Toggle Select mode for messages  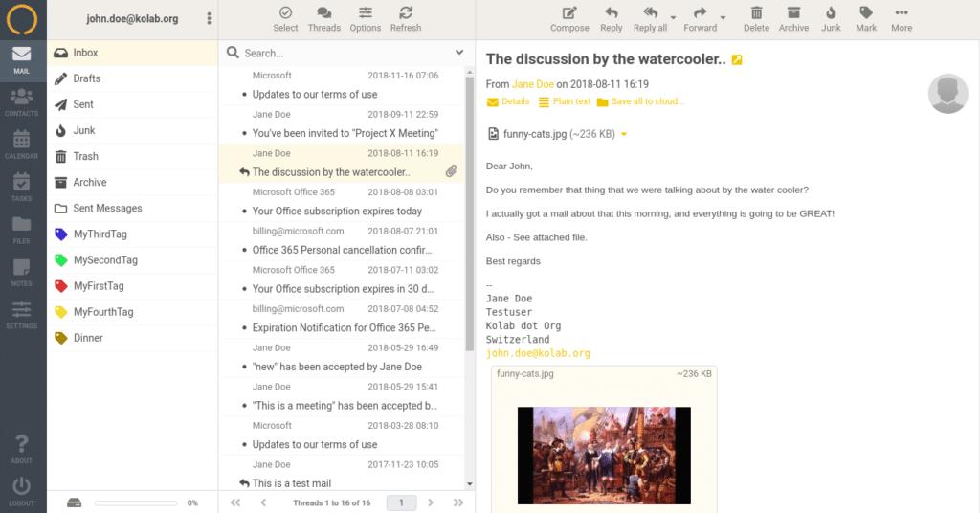pyautogui.click(x=285, y=18)
